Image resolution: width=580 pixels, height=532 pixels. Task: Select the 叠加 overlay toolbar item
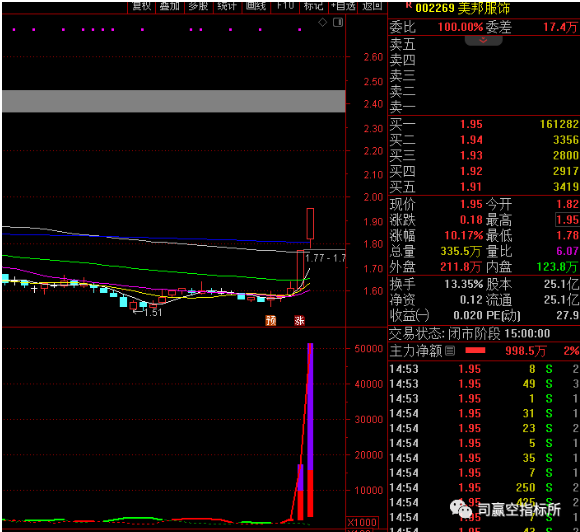pos(170,6)
